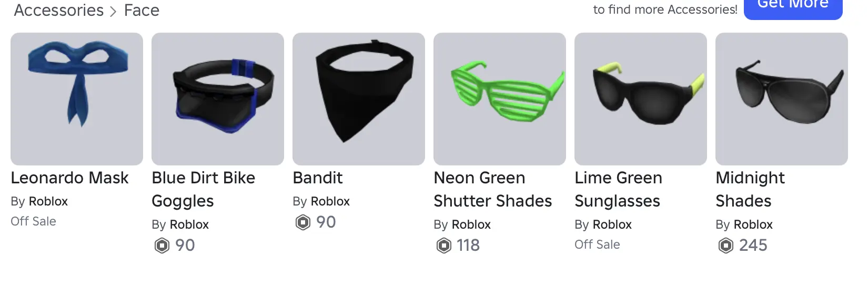The width and height of the screenshot is (868, 294).
Task: Click the Midnight Shades item name
Action: [750, 189]
